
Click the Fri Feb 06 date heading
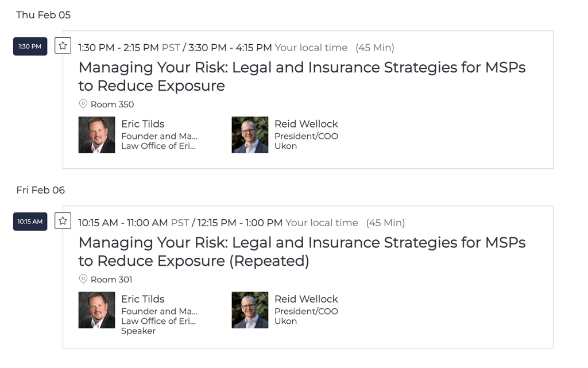pos(40,190)
